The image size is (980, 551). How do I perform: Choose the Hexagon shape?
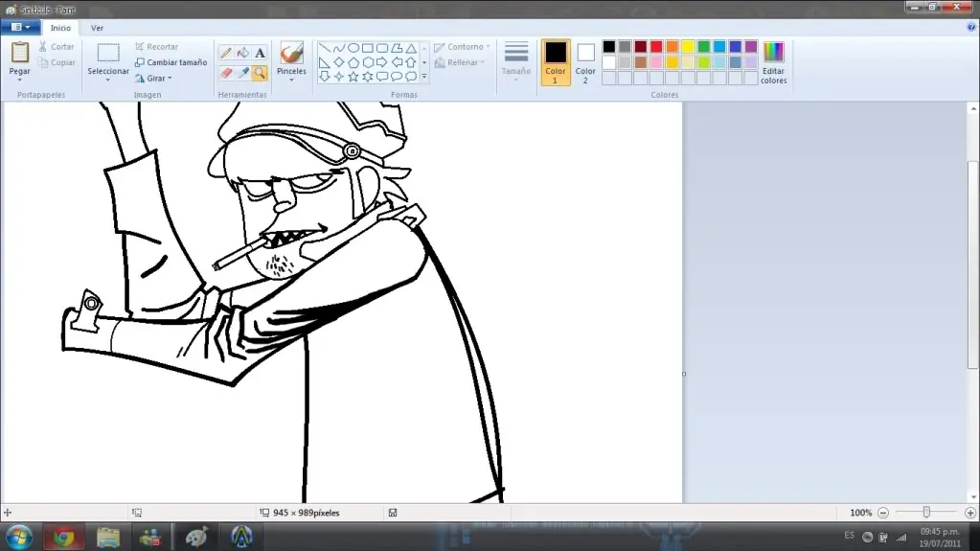pos(368,62)
